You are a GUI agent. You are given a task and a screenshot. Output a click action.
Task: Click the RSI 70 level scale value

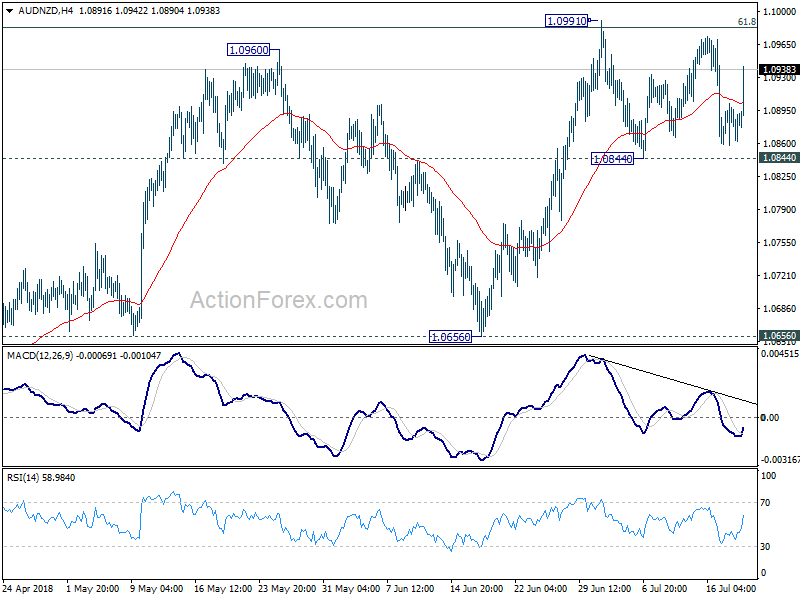pyautogui.click(x=765, y=503)
